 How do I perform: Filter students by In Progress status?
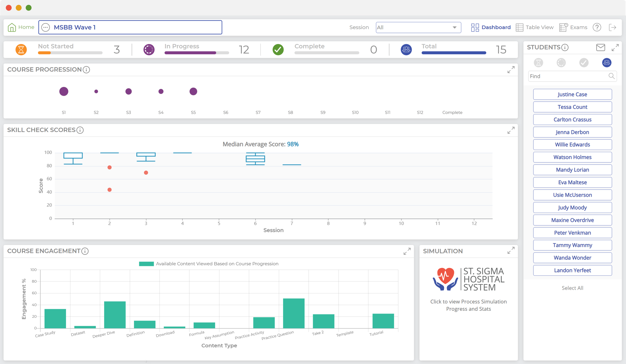tap(561, 63)
